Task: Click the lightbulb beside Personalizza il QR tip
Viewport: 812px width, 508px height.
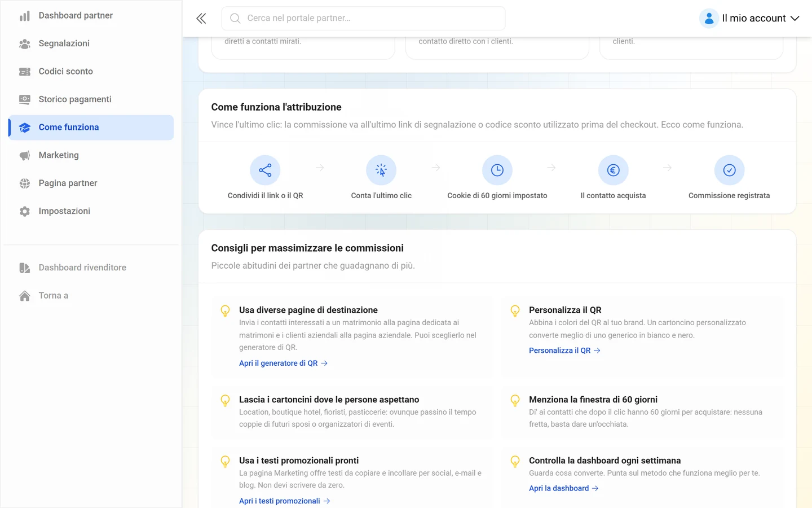Action: coord(515,311)
